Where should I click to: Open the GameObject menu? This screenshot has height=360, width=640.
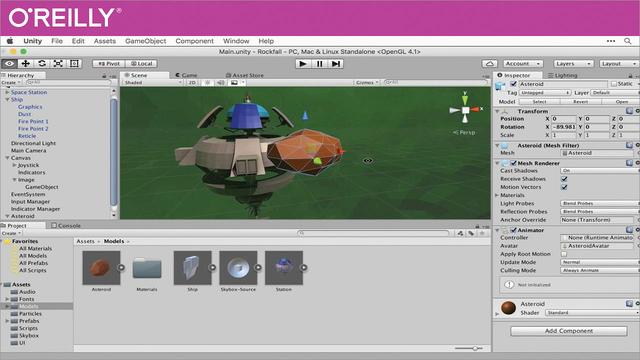(x=145, y=41)
